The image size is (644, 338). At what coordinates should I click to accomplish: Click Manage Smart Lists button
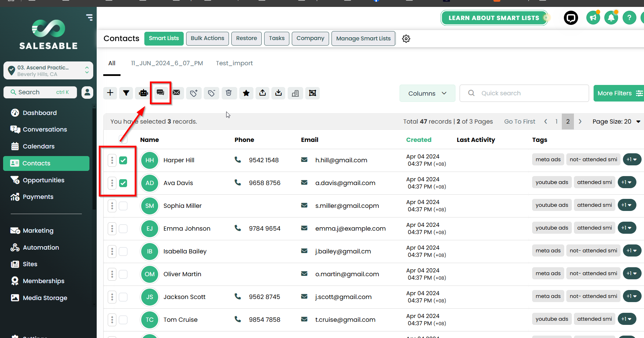[x=364, y=38]
